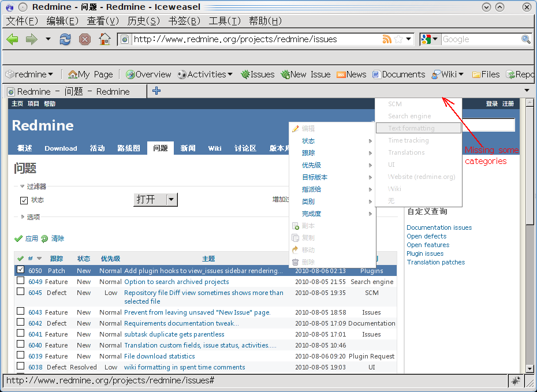Click the search magnifier icon
The width and height of the screenshot is (537, 392).
(525, 39)
